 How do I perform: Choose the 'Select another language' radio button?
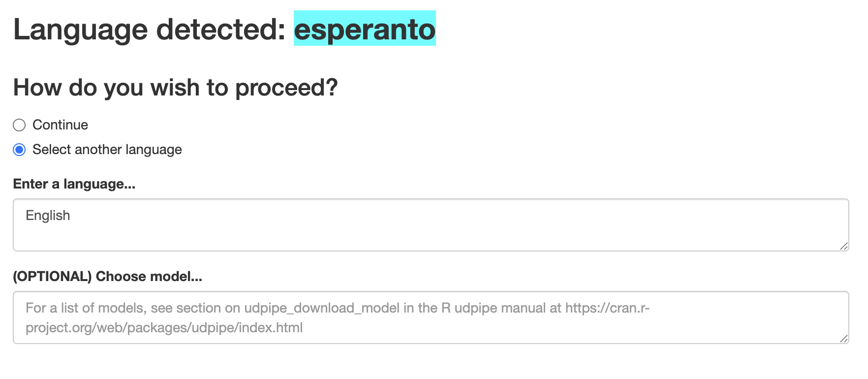point(19,150)
